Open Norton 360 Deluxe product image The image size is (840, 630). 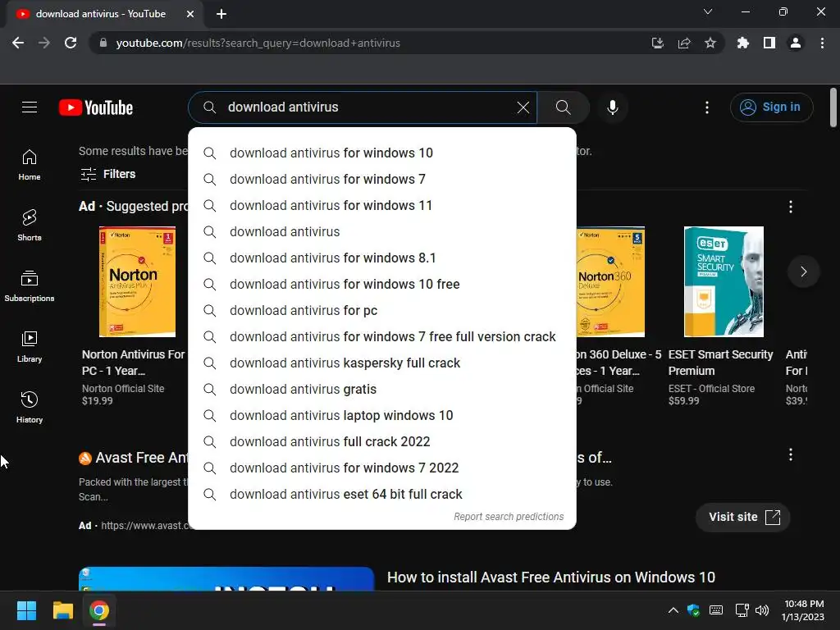[x=610, y=282]
